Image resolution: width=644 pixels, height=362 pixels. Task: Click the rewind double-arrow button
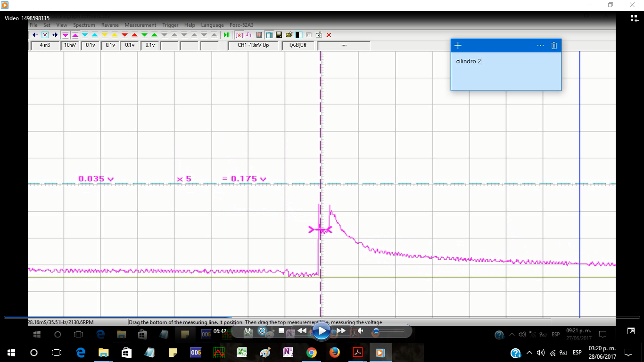(302, 331)
